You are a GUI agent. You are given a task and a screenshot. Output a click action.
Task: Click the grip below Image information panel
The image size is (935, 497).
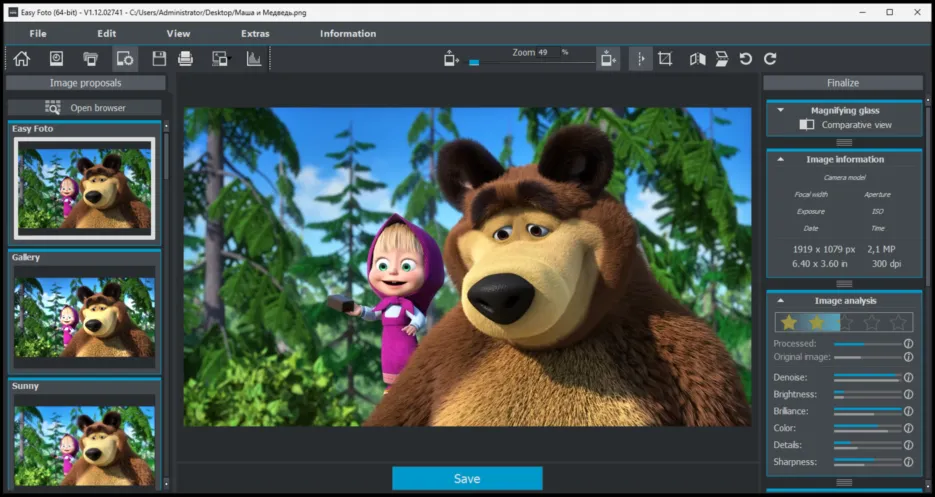click(844, 283)
